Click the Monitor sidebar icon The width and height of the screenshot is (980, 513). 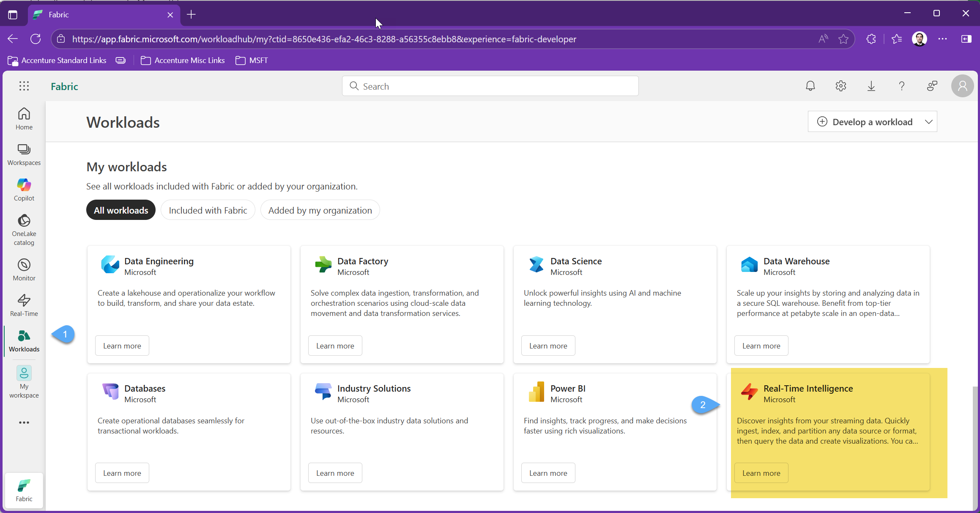[x=24, y=269]
